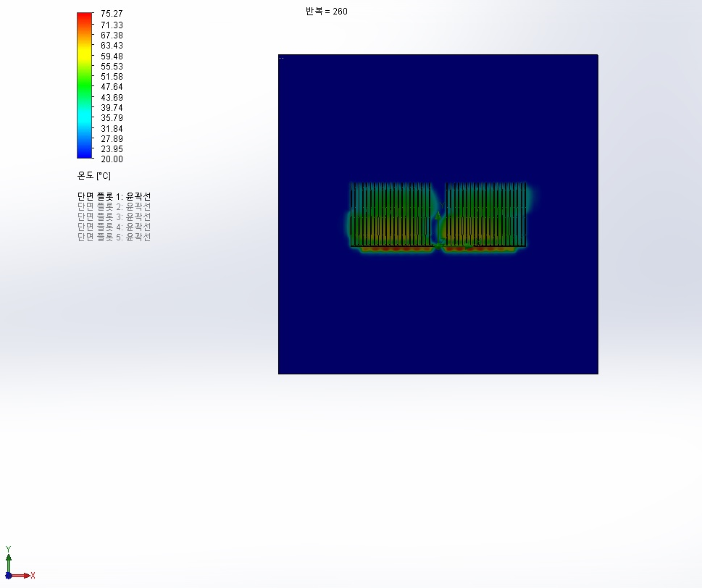Select 단면 플롯 3: 윤곽선 entry
Screen dimensions: 702x588
(114, 217)
